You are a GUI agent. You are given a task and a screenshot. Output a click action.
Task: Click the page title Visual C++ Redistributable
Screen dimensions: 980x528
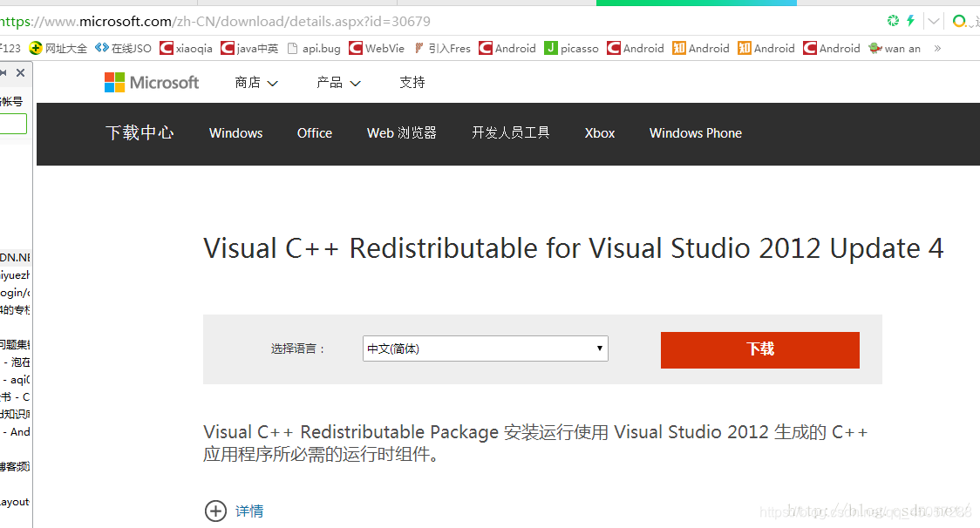tap(573, 248)
